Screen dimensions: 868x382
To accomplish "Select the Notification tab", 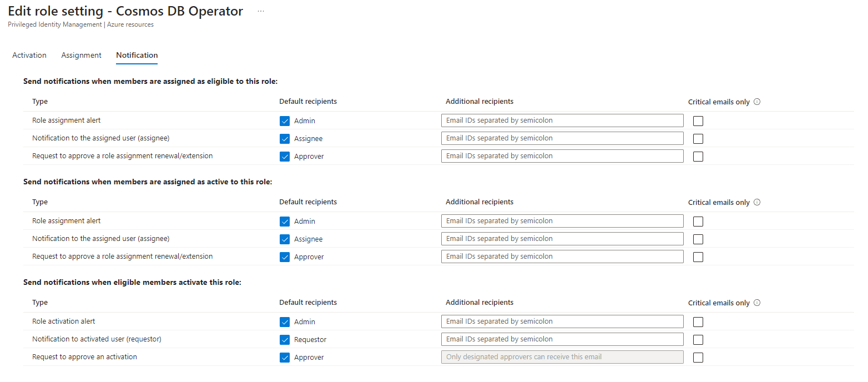I will [137, 55].
